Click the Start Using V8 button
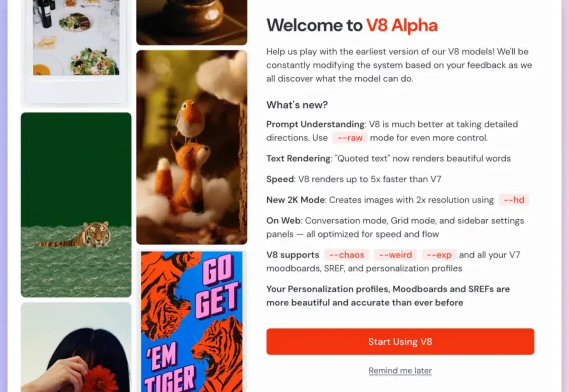569x392 pixels. pyautogui.click(x=400, y=341)
